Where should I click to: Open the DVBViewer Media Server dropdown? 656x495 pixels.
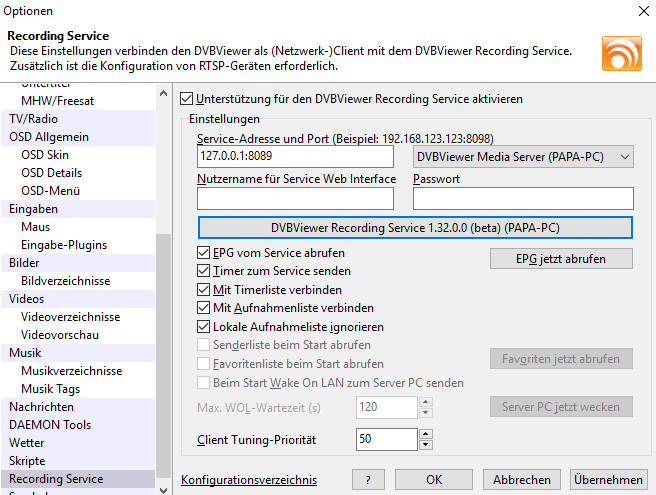(523, 157)
